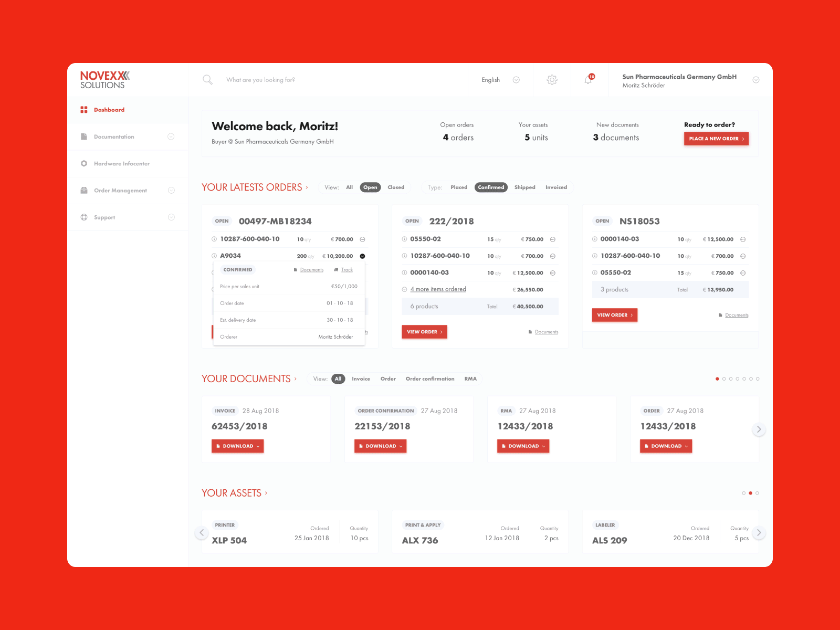Click the Support globe icon
This screenshot has height=630, width=840.
(84, 217)
